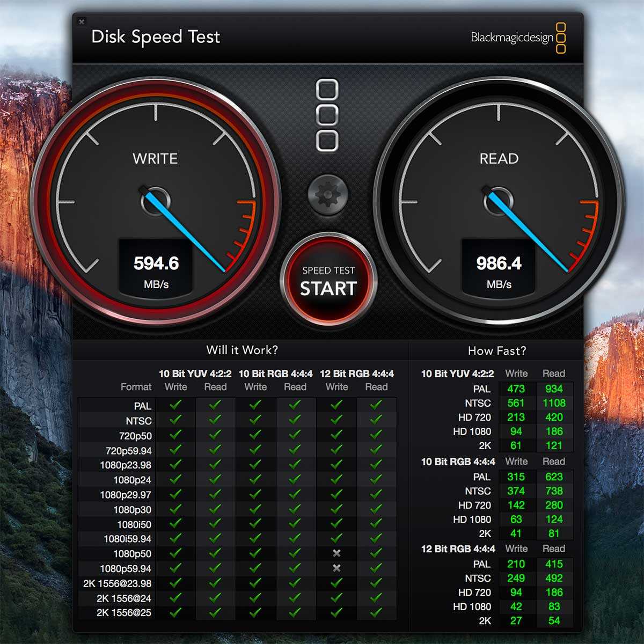Click NTSC 10 Bit RGB Write checkmark
This screenshot has width=644, height=644.
coord(255,420)
